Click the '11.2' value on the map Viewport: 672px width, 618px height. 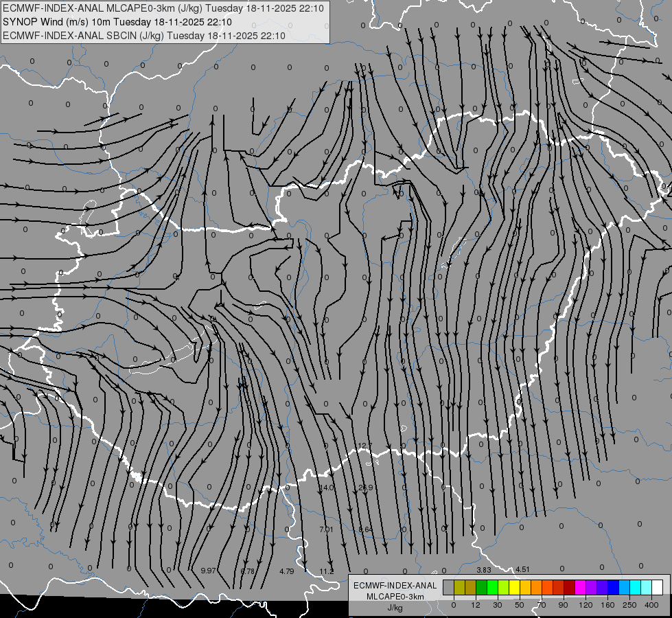(x=327, y=571)
